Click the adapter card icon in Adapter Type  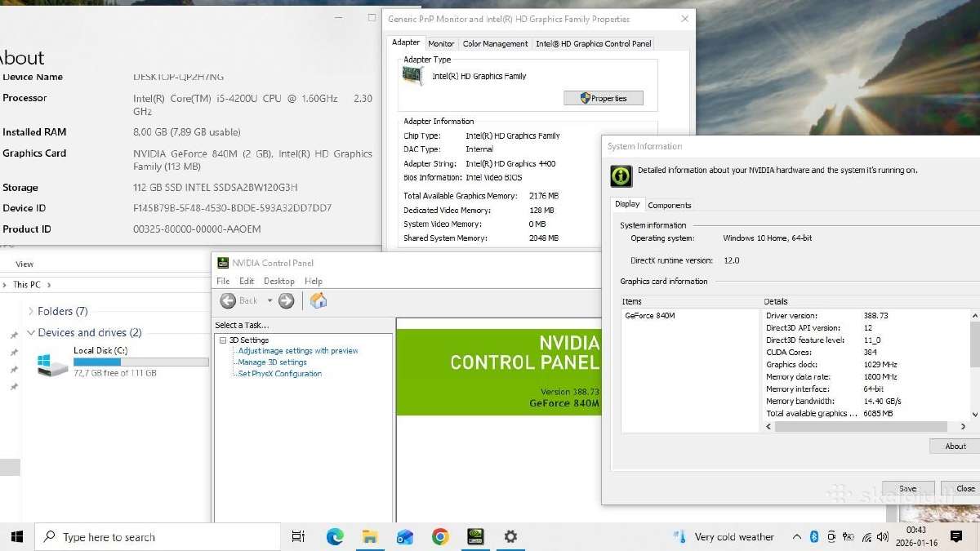[412, 75]
